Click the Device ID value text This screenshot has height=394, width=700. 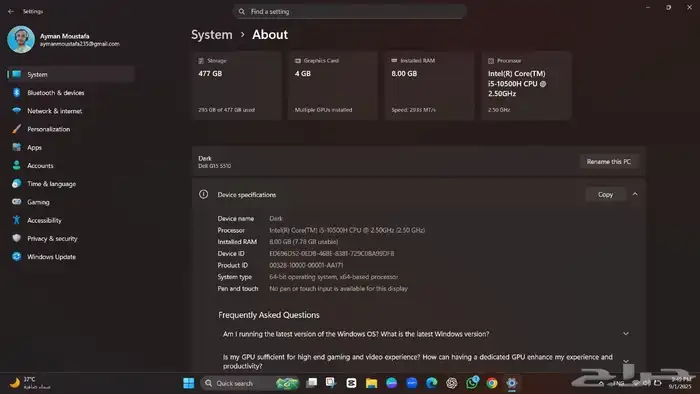(x=332, y=253)
